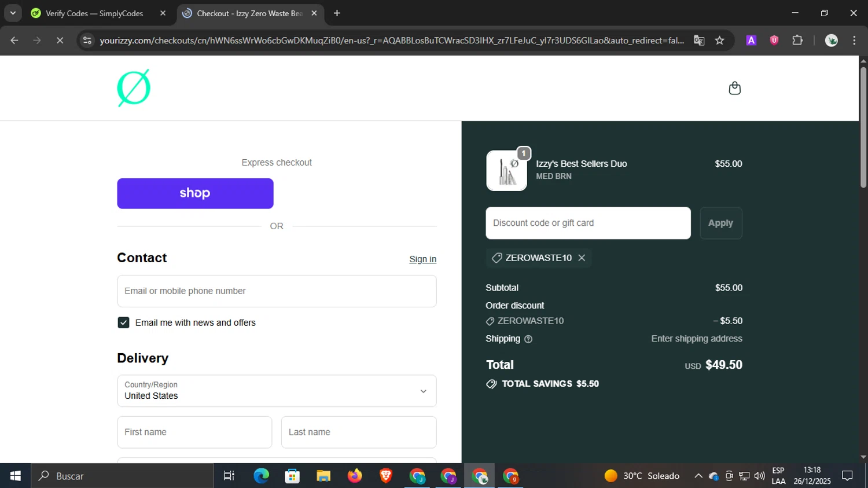Open the tab search dropdown
The image size is (868, 488).
coord(13,13)
